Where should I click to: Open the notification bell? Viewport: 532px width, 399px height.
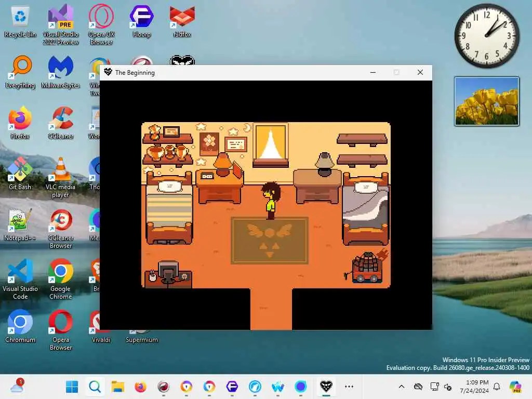click(497, 387)
